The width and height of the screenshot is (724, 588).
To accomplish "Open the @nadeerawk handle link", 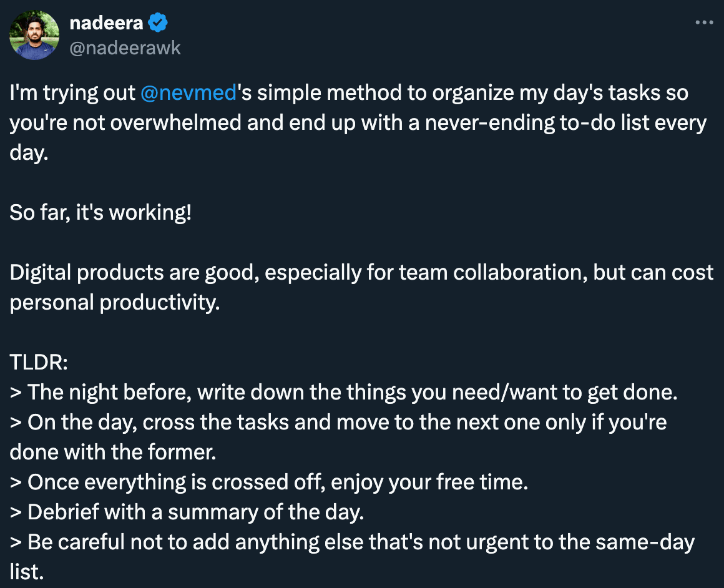I will tap(125, 48).
